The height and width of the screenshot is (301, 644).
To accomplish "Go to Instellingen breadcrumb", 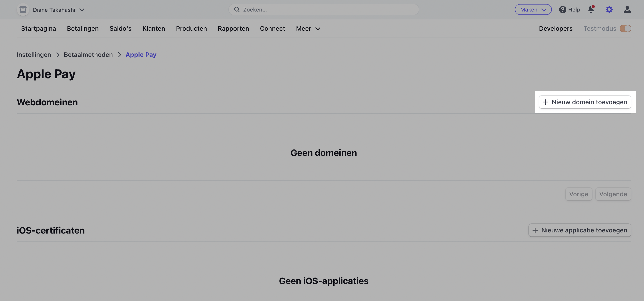I will tap(34, 55).
